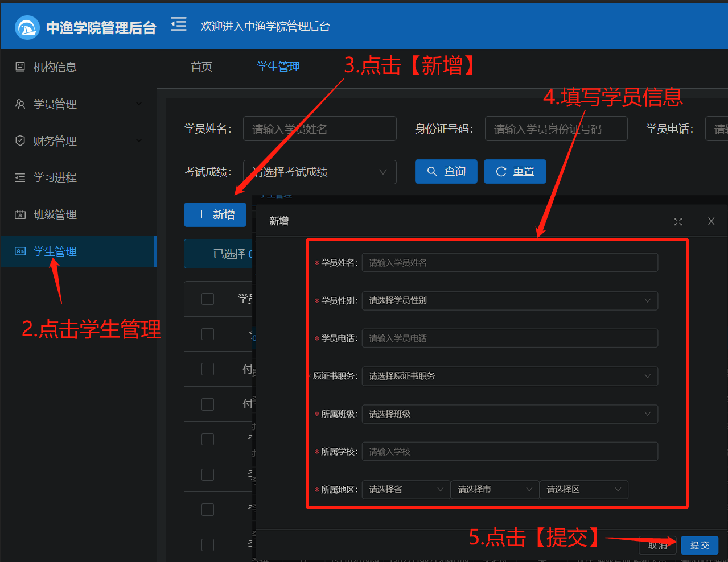Open the 请选择区 district dropdown
Image resolution: width=728 pixels, height=562 pixels.
[584, 489]
